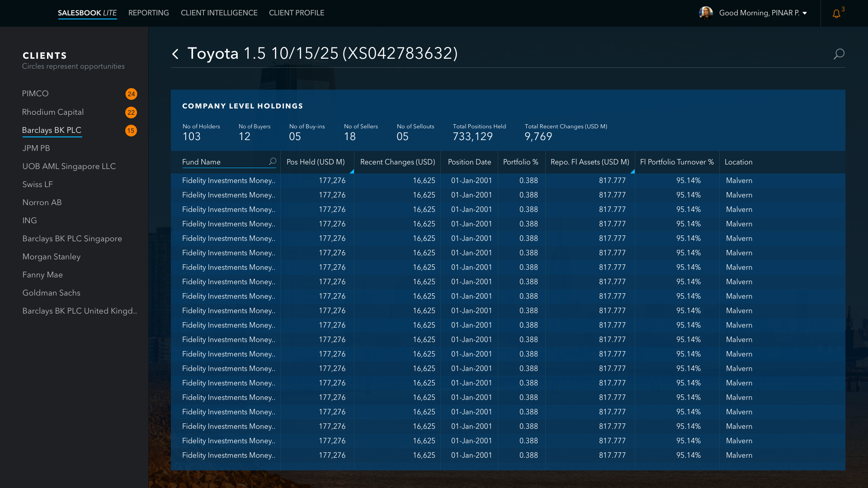
Task: Sort by Position Date column header
Action: tap(469, 162)
